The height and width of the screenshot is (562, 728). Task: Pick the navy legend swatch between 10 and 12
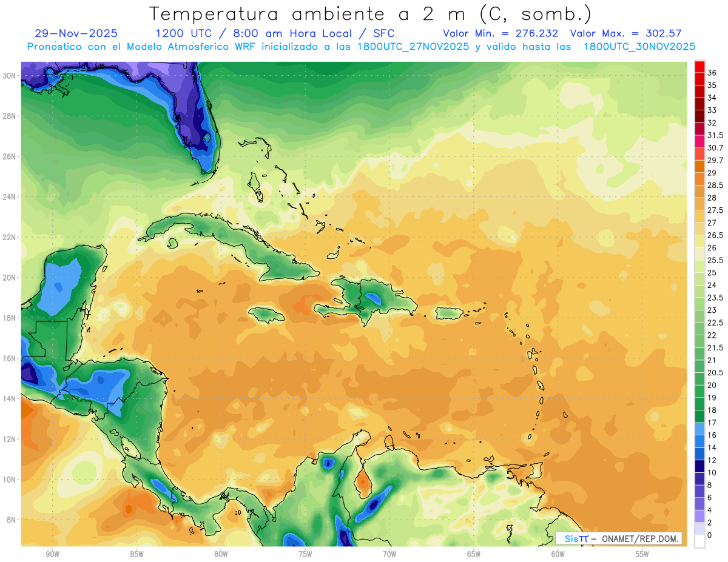(x=699, y=466)
